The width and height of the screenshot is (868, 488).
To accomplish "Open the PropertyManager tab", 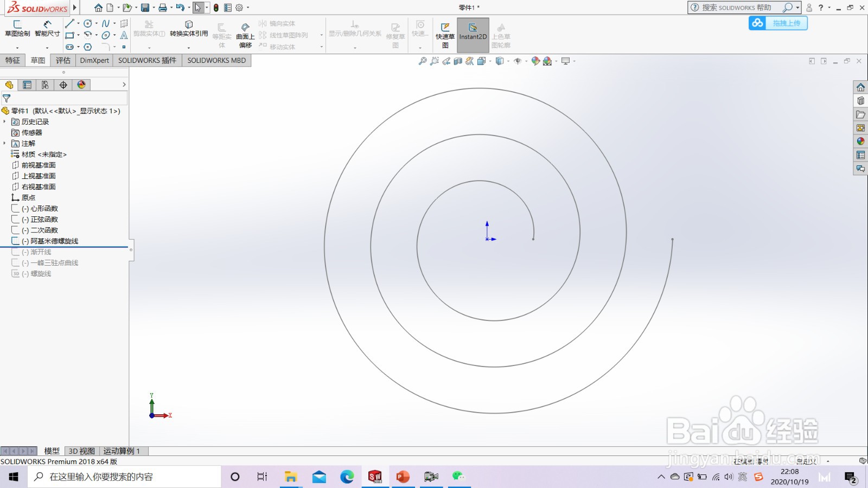I will (27, 85).
